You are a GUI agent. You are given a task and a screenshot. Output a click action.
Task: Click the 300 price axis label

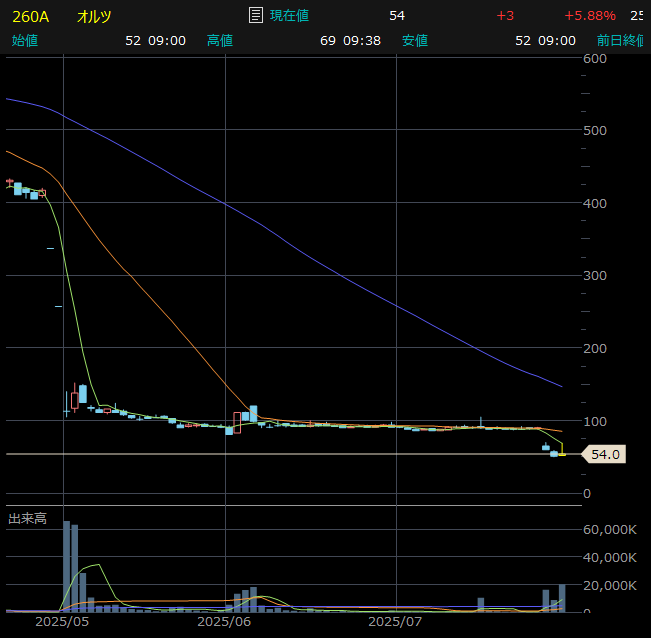595,276
